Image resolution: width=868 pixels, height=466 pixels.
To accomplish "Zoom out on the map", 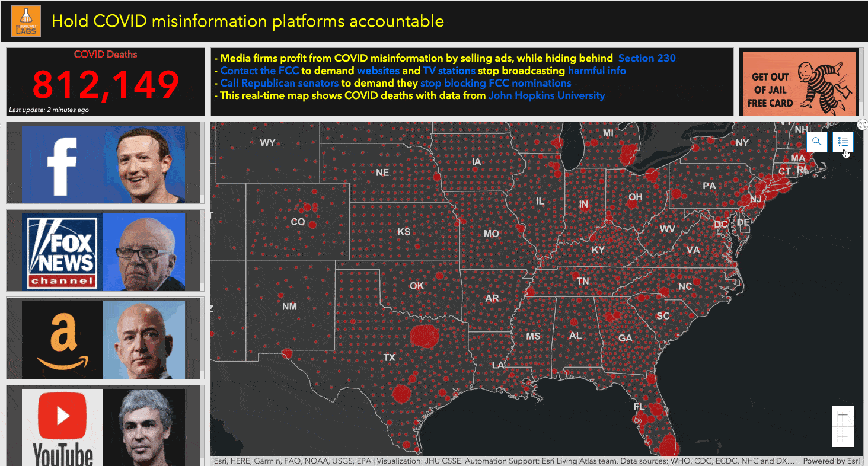I will (x=843, y=437).
